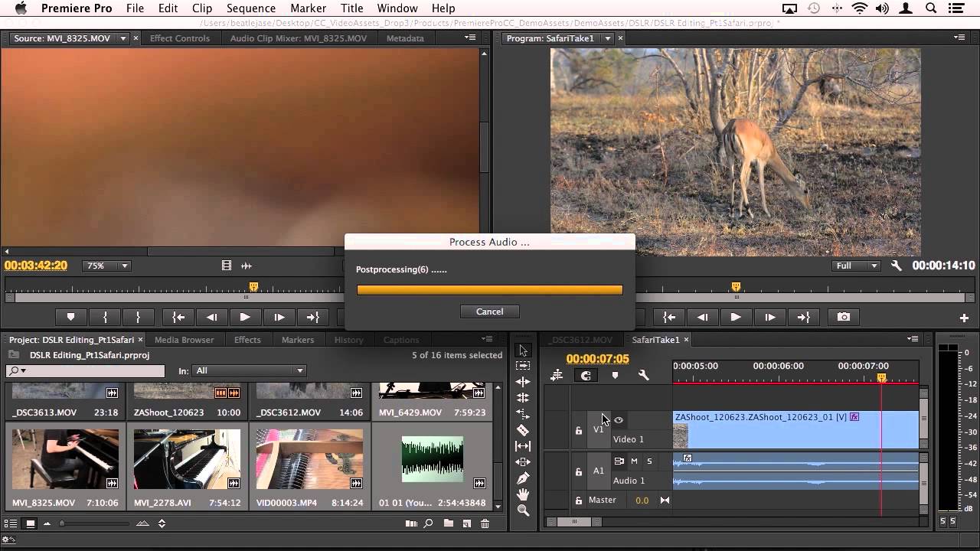This screenshot has width=980, height=551.
Task: Open Sort Icons menu in Project panel
Action: tap(162, 523)
